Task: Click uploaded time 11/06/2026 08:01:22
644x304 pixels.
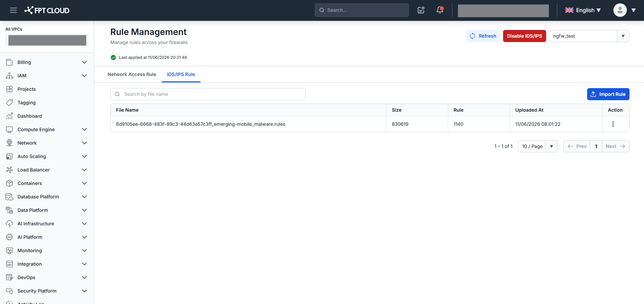Action: [x=538, y=124]
